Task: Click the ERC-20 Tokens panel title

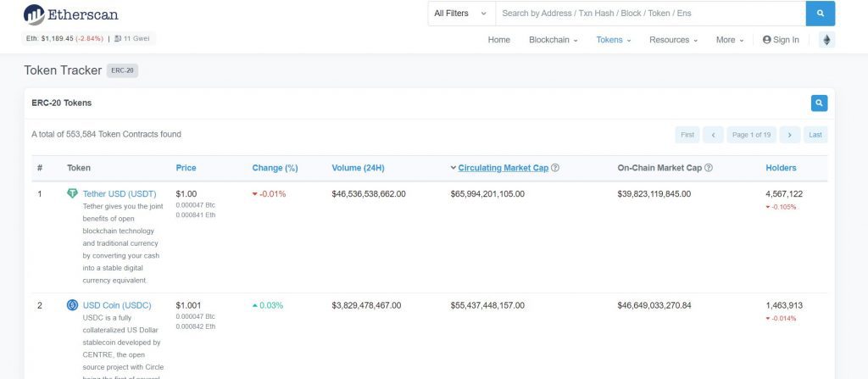Action: point(61,103)
